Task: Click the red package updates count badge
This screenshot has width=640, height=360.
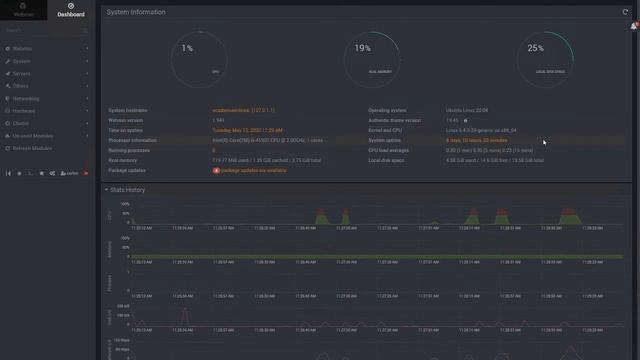Action: click(216, 170)
